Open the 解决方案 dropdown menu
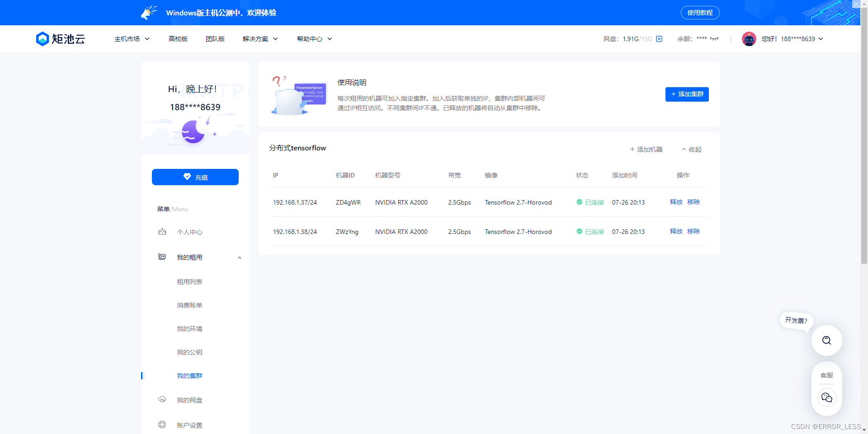The width and height of the screenshot is (868, 434). (260, 39)
